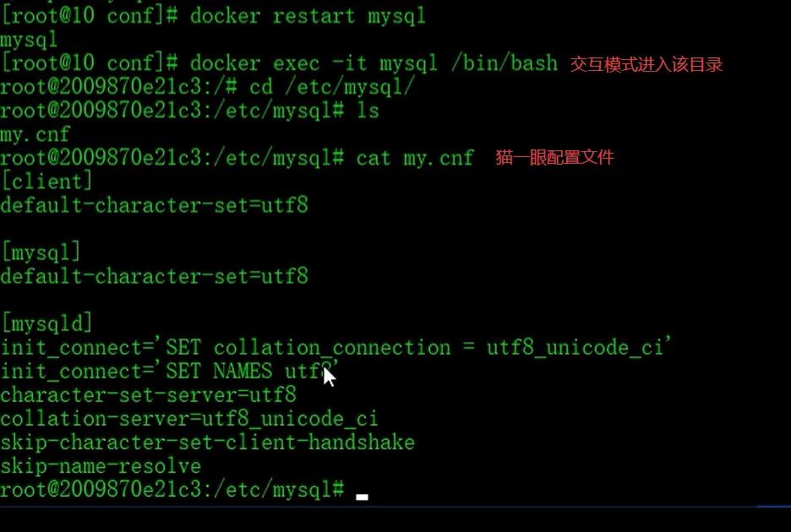Viewport: 791px width, 532px height.
Task: Click 'default-character-set=utf8' under the [client] section
Action: pos(154,205)
